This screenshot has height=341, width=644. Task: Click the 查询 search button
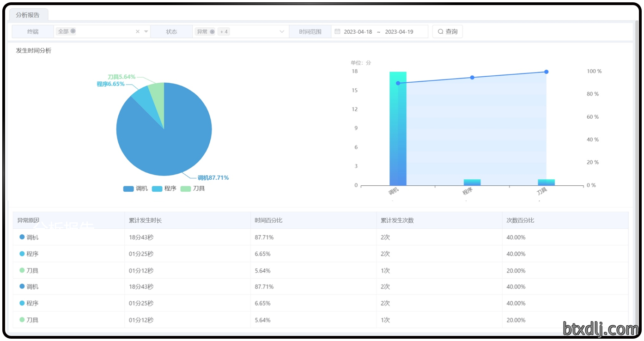447,31
